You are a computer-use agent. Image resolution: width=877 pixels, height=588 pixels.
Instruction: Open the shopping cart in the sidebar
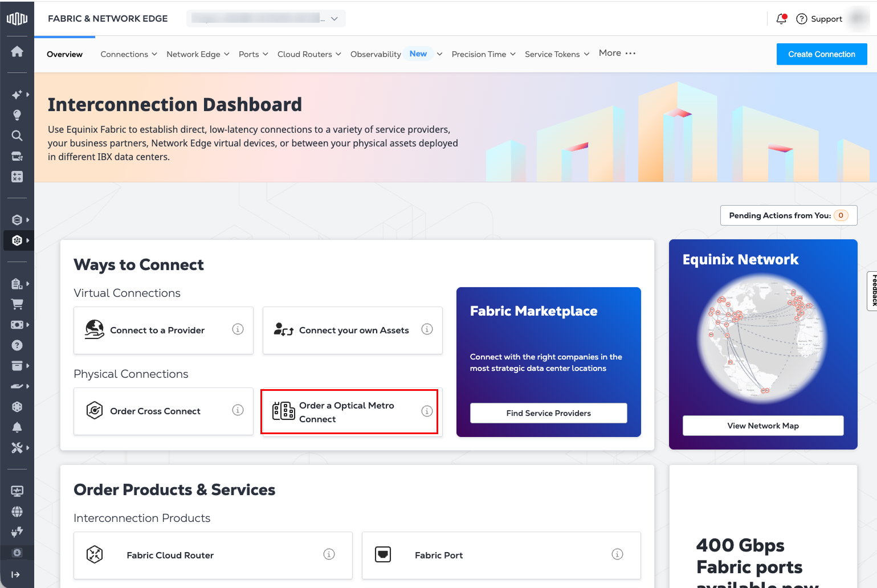pos(17,304)
